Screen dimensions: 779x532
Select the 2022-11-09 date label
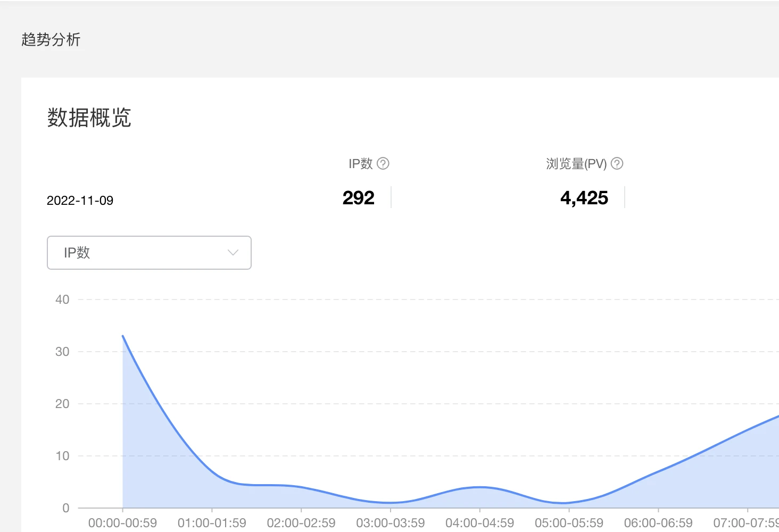[80, 201]
